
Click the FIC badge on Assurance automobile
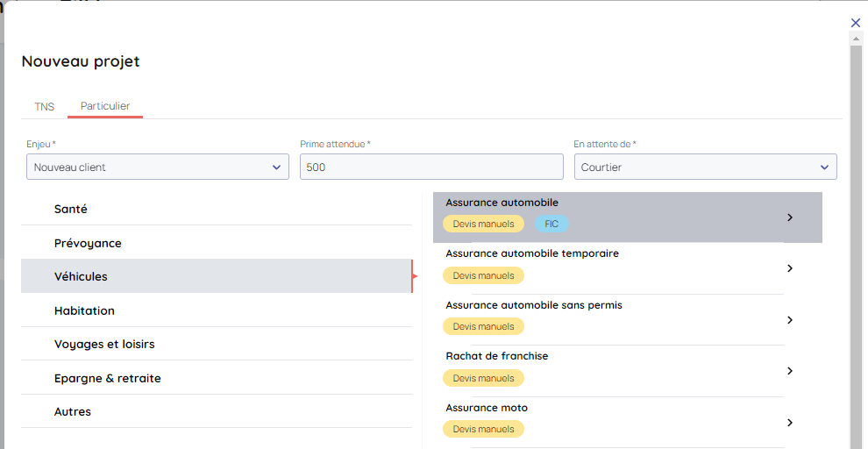551,224
